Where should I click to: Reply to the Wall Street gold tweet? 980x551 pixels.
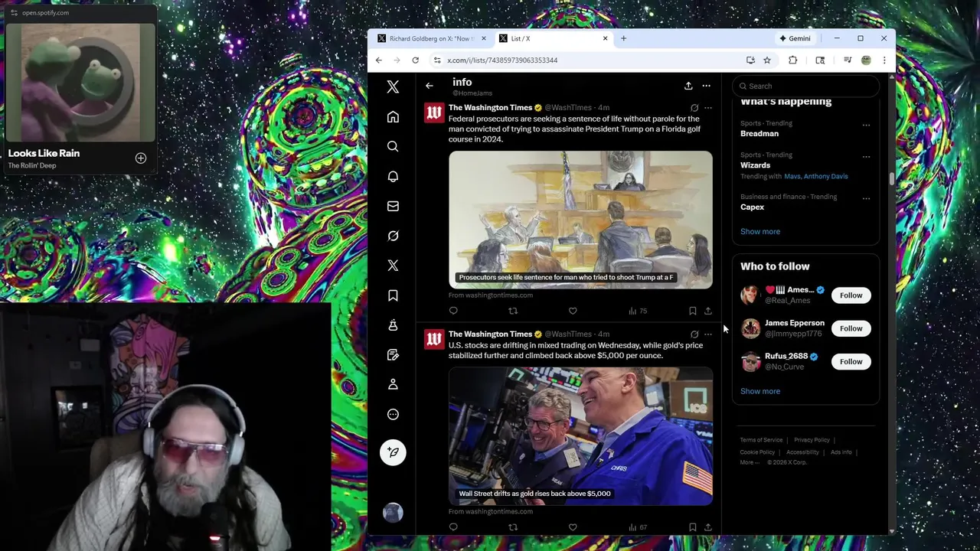(x=453, y=527)
